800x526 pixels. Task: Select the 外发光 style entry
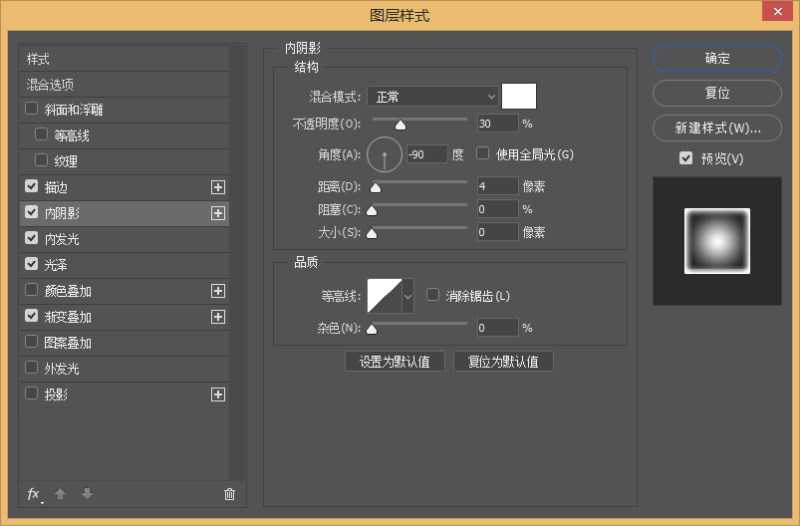coord(62,369)
